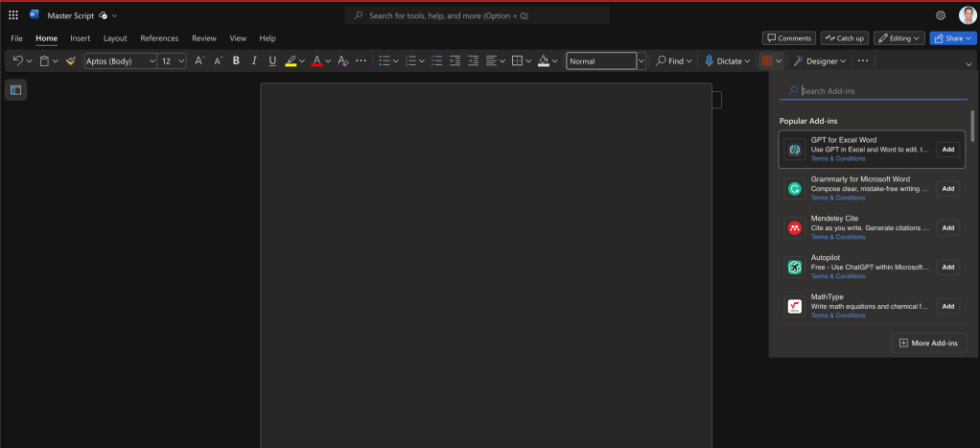Expand font color options arrow
This screenshot has width=980, height=448.
pyautogui.click(x=328, y=60)
